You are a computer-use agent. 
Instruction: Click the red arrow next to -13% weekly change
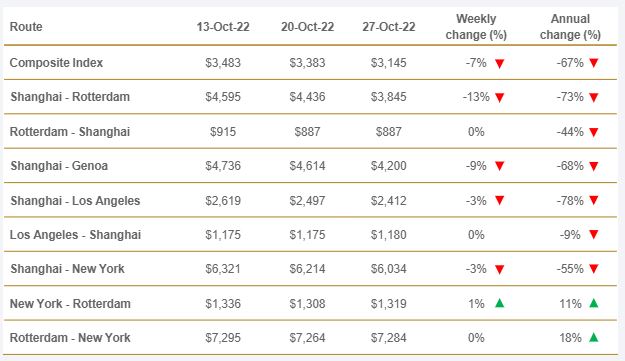pyautogui.click(x=499, y=97)
